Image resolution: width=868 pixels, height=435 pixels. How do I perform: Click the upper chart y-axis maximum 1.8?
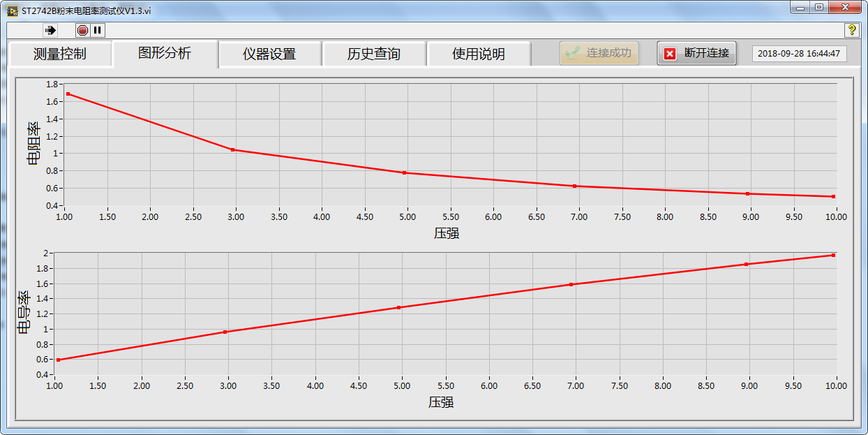[x=52, y=84]
